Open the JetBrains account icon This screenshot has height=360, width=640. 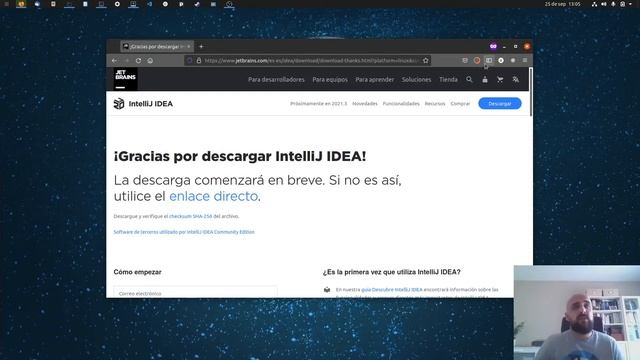(x=485, y=80)
